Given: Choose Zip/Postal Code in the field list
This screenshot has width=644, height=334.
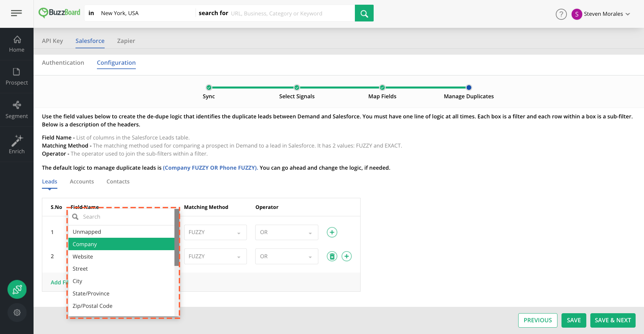Looking at the screenshot, I should click(x=121, y=306).
